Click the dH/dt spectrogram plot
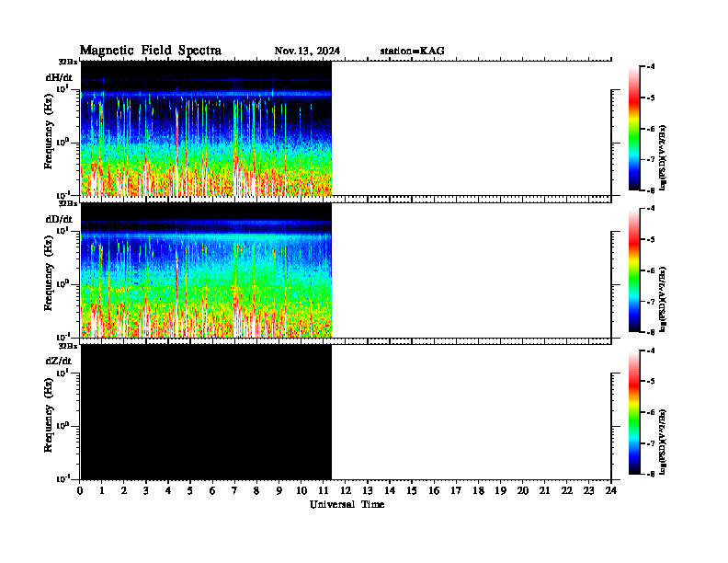Image resolution: width=728 pixels, height=563 pixels. click(206, 129)
